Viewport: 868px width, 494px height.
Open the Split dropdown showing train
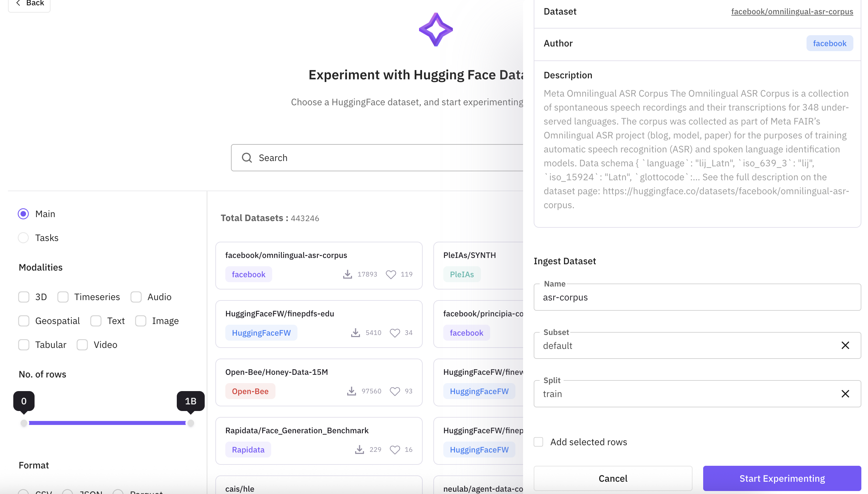point(686,393)
